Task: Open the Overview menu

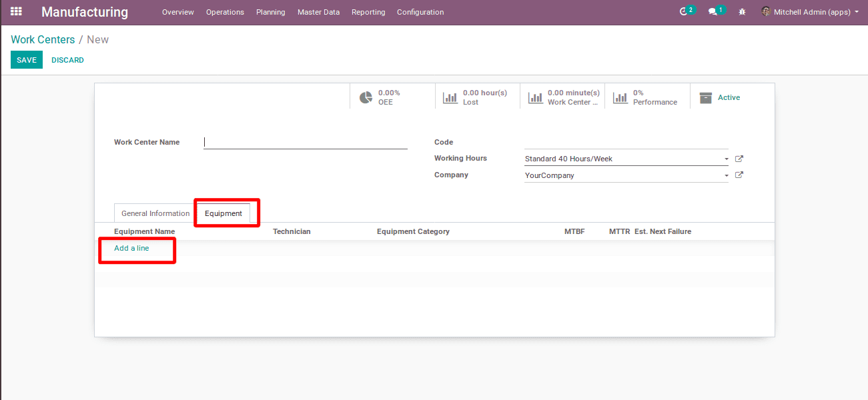Action: [x=178, y=12]
